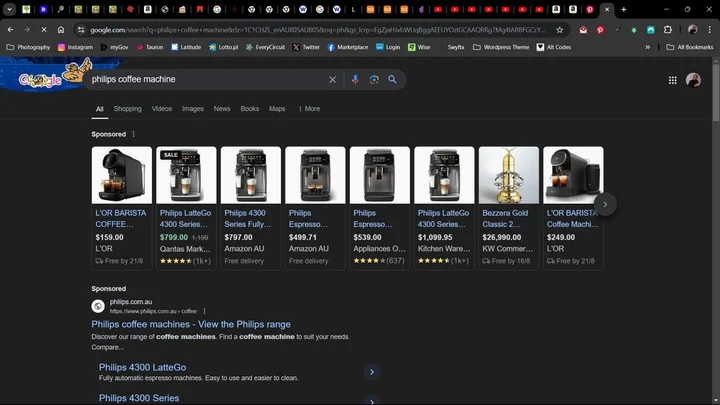
Task: Show next sponsored products with arrow
Action: (605, 204)
